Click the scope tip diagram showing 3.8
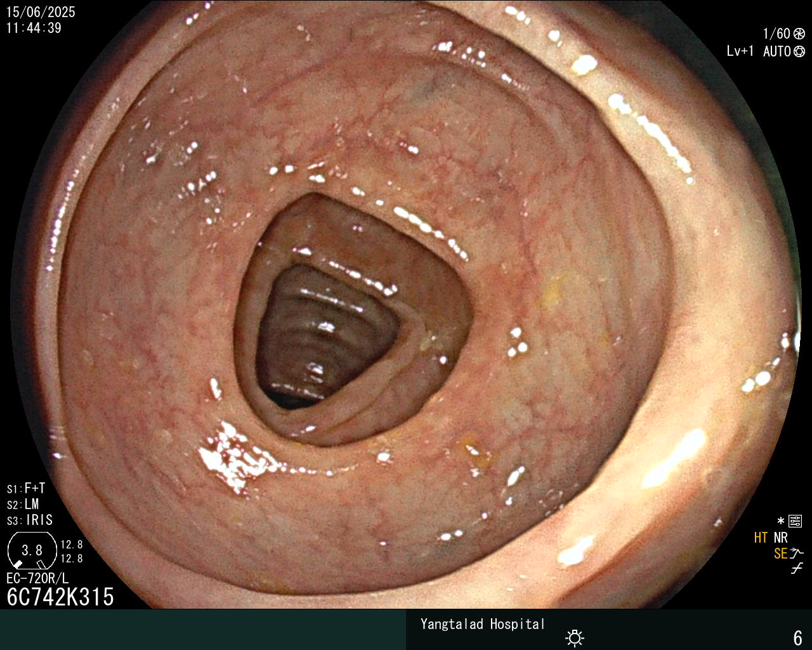 tap(32, 550)
